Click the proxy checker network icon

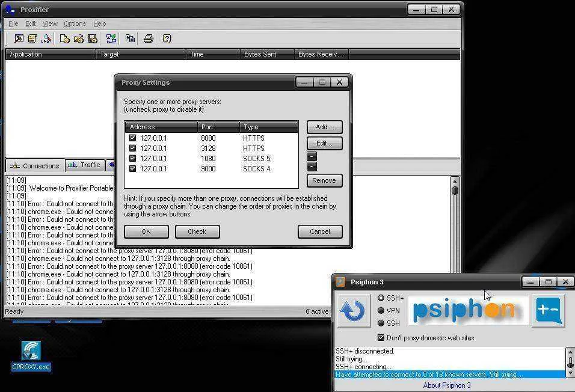pyautogui.click(x=111, y=38)
